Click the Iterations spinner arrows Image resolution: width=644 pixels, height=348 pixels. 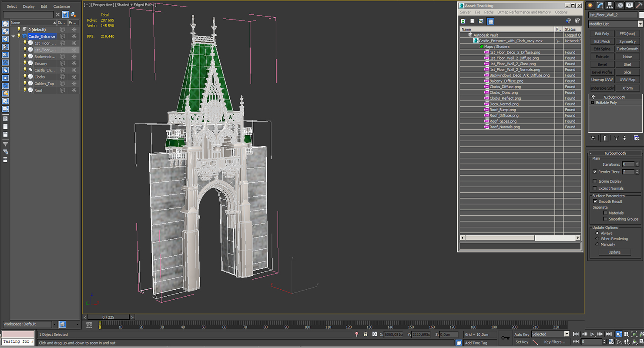tap(637, 164)
